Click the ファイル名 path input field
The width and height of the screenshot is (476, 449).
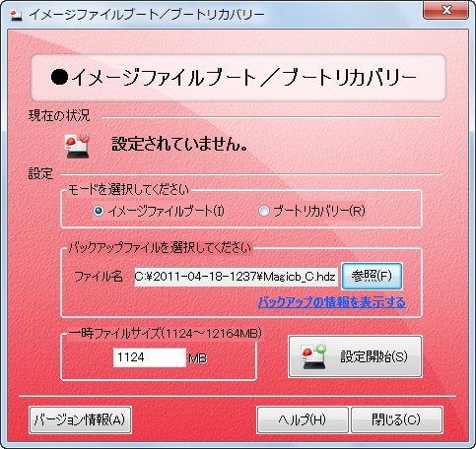click(236, 277)
